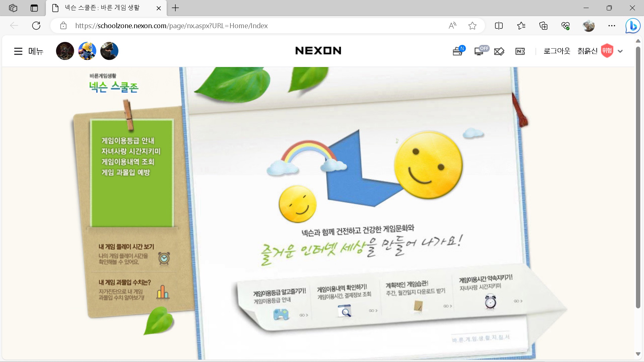Viewport: 644px width, 362px height.
Task: Click the game controller icon
Action: 281,315
